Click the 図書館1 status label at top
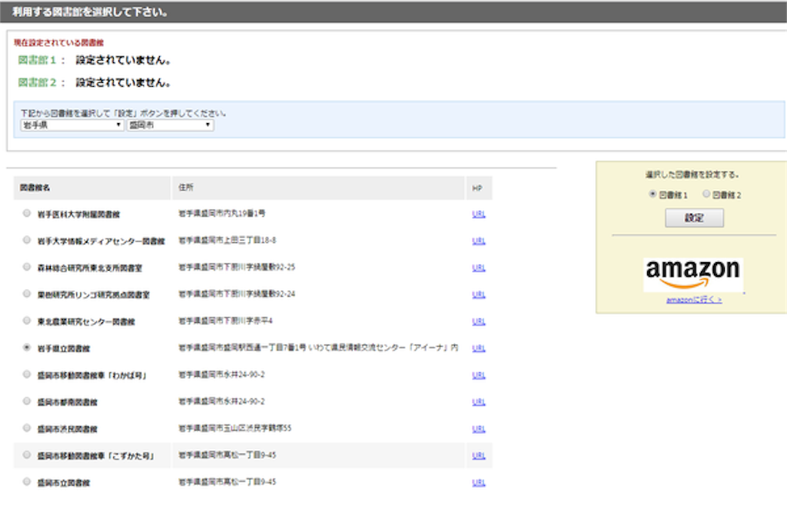 [x=42, y=60]
